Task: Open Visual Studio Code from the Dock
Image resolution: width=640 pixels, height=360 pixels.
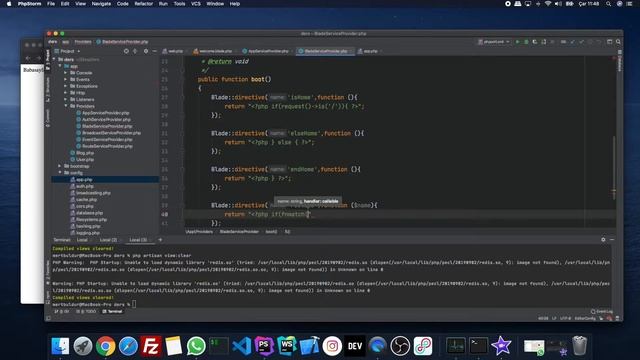Action: pos(242,346)
